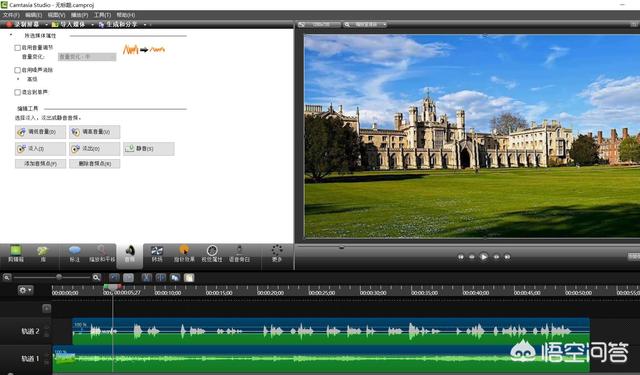
Task: Step forward in the preview controls
Action: click(x=496, y=257)
